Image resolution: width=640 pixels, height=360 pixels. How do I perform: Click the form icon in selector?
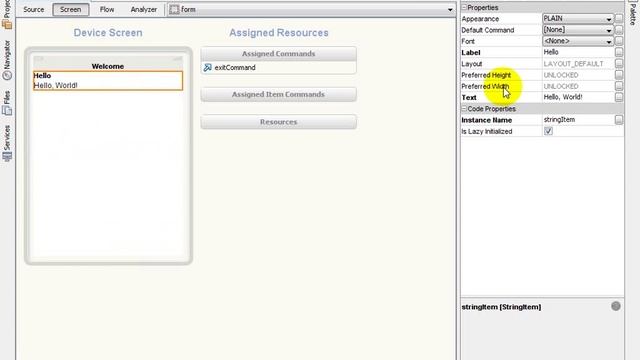[174, 9]
